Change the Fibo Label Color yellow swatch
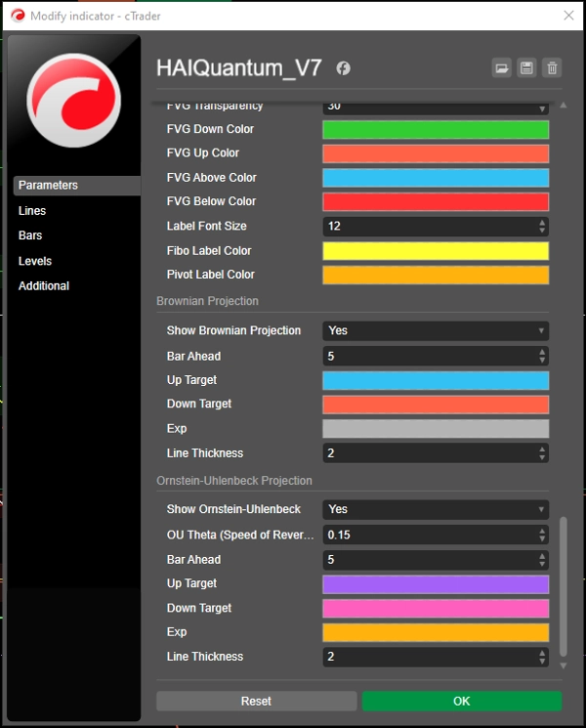This screenshot has height=728, width=586. 436,251
